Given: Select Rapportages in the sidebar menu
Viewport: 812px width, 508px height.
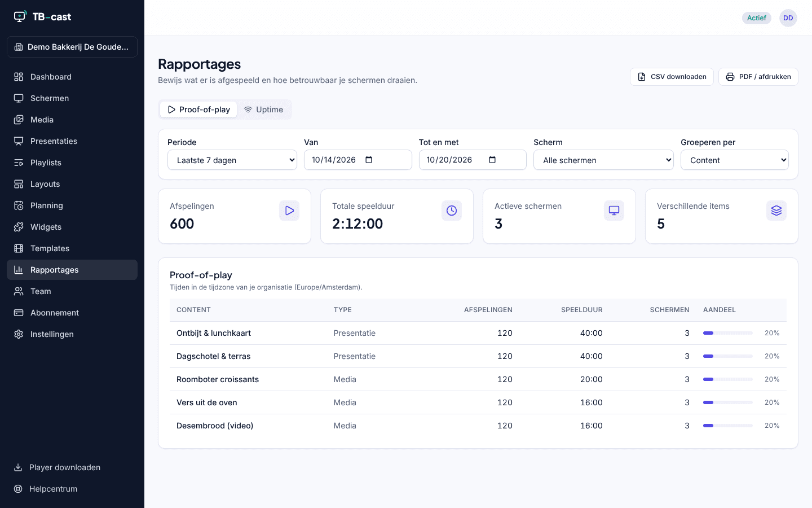Looking at the screenshot, I should coord(72,270).
